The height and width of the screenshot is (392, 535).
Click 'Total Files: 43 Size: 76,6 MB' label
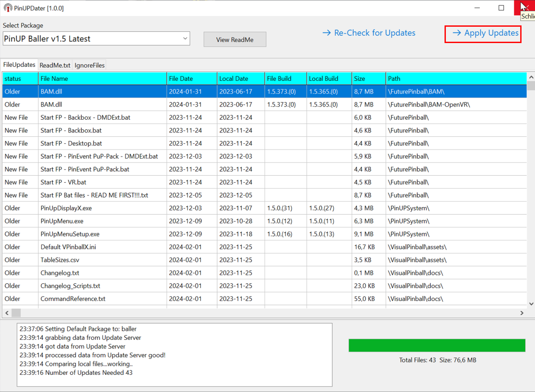click(x=438, y=360)
